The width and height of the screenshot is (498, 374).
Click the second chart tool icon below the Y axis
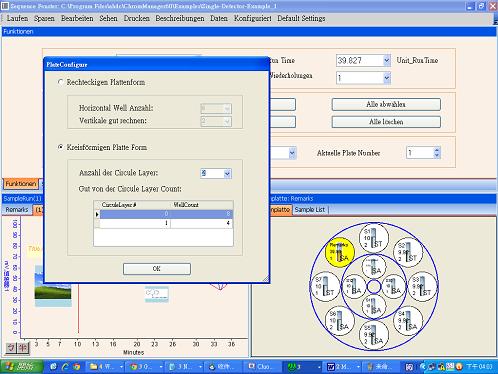pyautogui.click(x=23, y=348)
